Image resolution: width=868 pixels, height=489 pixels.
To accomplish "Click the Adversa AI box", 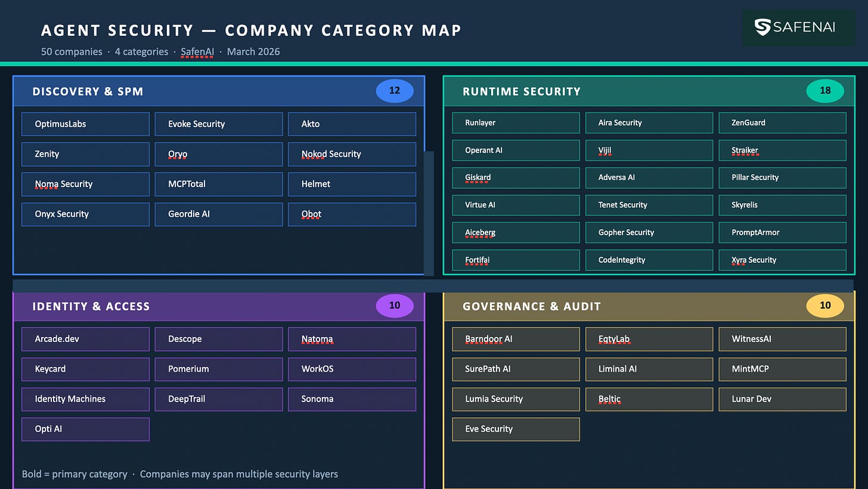I will click(x=649, y=177).
